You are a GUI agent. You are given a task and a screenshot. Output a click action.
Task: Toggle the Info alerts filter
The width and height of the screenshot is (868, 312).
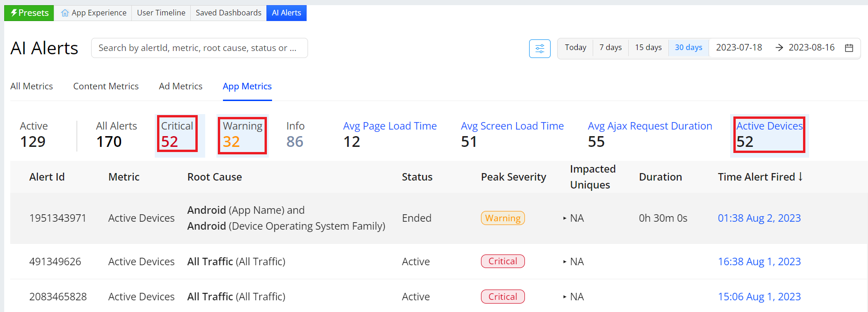point(295,134)
